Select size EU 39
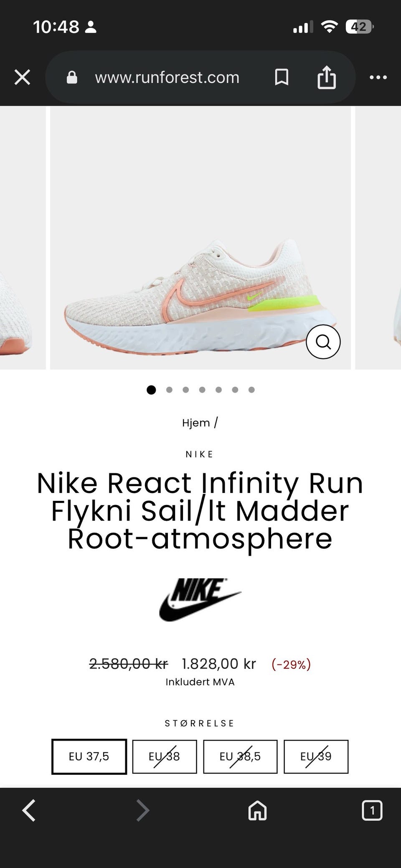This screenshot has width=401, height=868. pos(316,756)
